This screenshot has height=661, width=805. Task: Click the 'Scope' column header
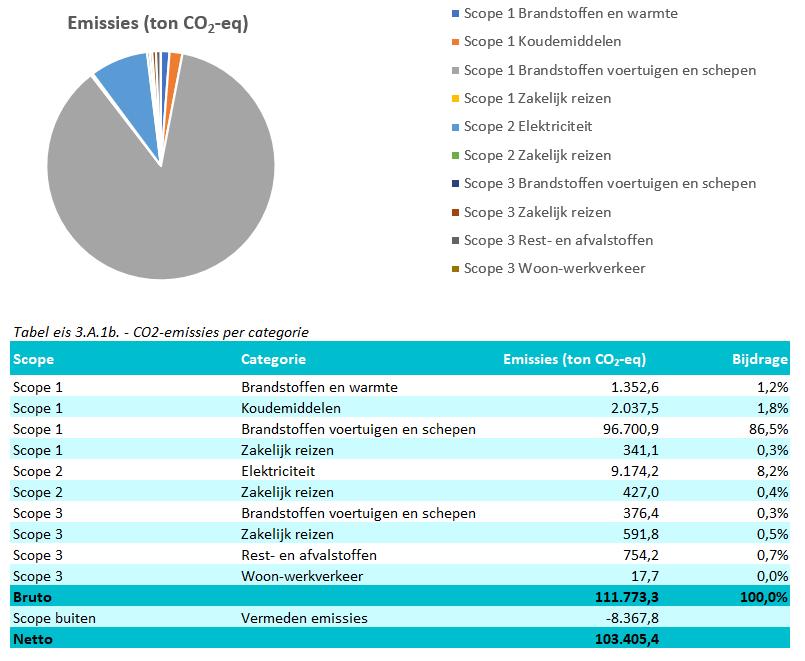(33, 359)
